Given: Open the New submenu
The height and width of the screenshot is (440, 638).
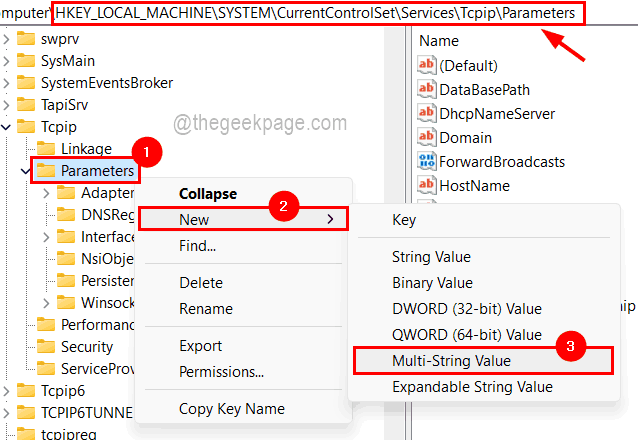Looking at the screenshot, I should [242, 219].
